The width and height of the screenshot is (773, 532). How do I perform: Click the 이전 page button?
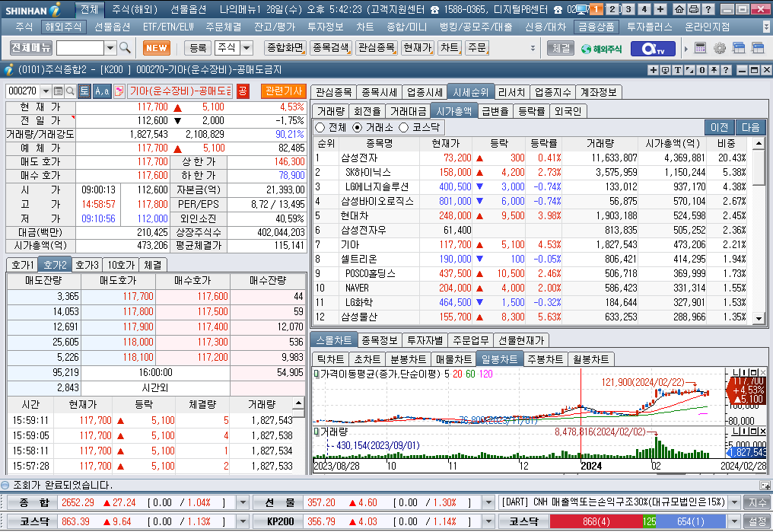[x=719, y=128]
